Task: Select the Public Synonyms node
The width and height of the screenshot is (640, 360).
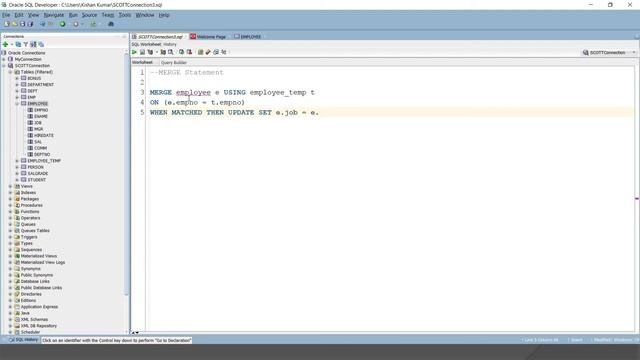Action: (37, 275)
